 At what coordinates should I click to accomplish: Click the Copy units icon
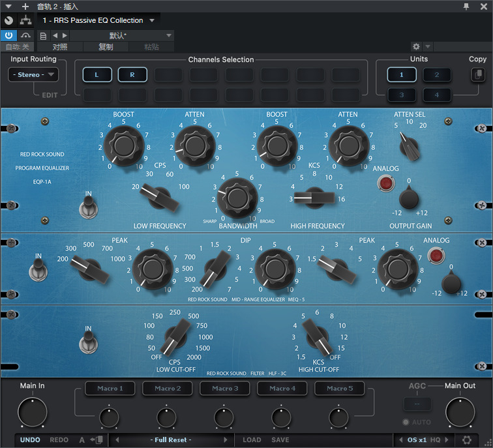click(478, 75)
